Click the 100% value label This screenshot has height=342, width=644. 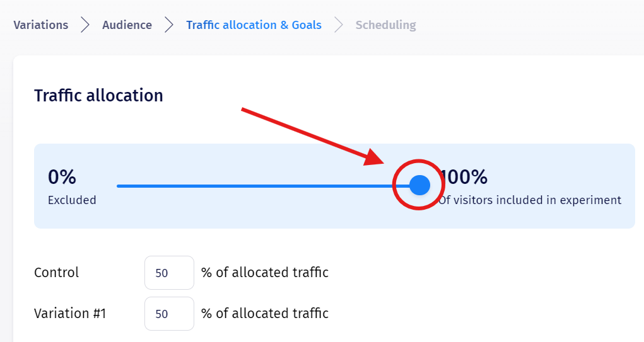point(465,177)
